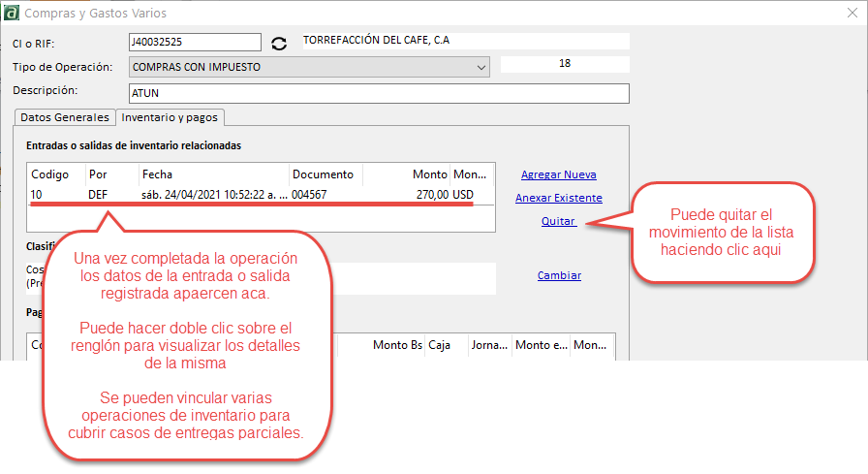
Task: Click the Anexar Existente link
Action: pos(558,198)
